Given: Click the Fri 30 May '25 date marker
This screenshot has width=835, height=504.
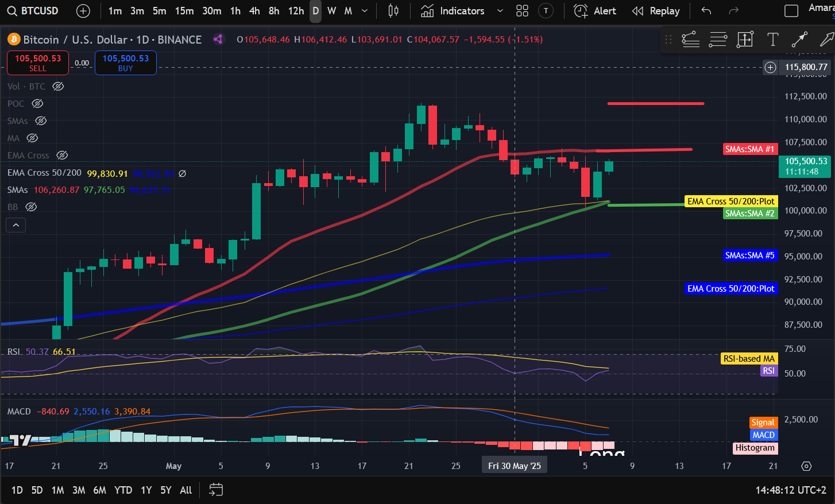Looking at the screenshot, I should (515, 466).
